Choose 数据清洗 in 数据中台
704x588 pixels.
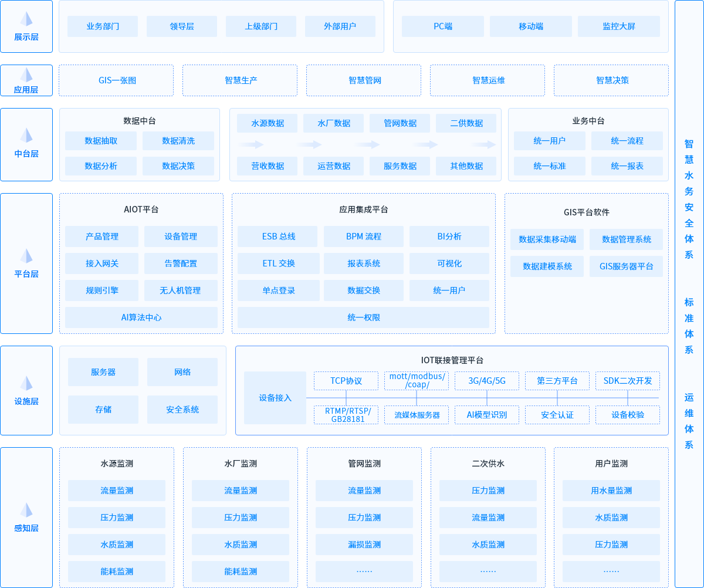tap(178, 141)
